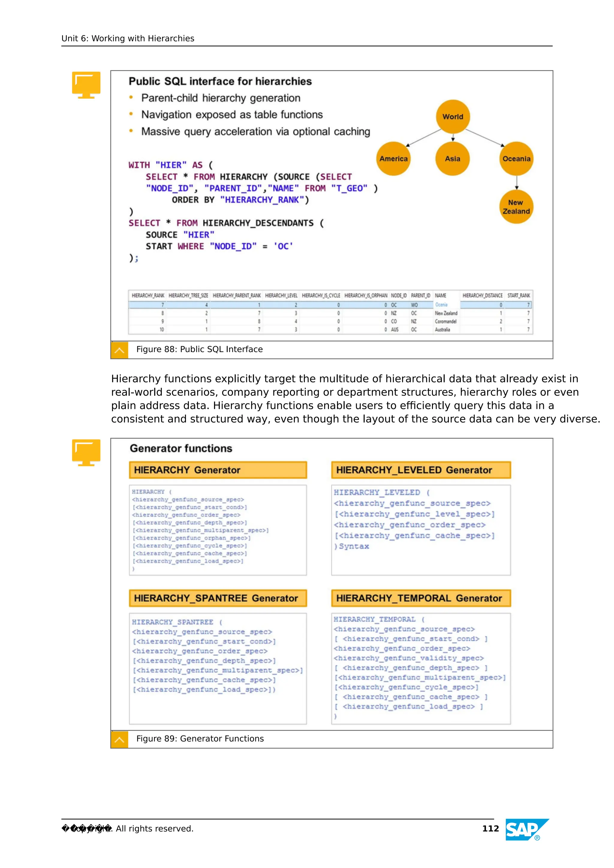614x868 pixels.
Task: Click the HIERARCHY Generator header box
Action: (x=218, y=470)
